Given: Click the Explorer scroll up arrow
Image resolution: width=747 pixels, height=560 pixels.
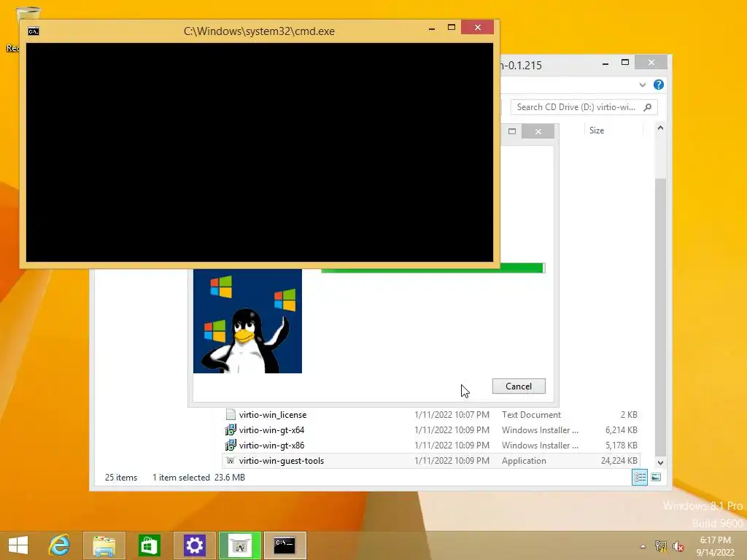Looking at the screenshot, I should [x=660, y=128].
